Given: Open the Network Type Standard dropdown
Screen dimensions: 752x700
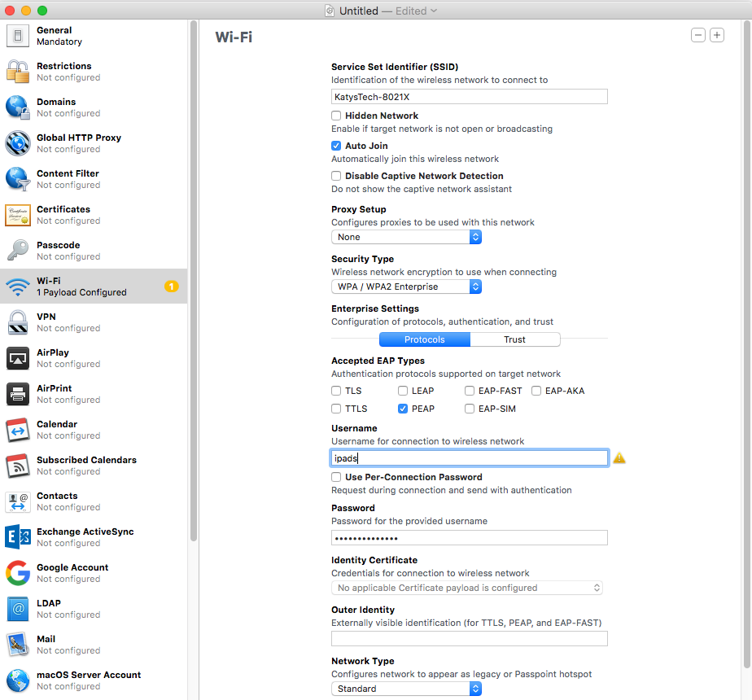Looking at the screenshot, I should [406, 689].
